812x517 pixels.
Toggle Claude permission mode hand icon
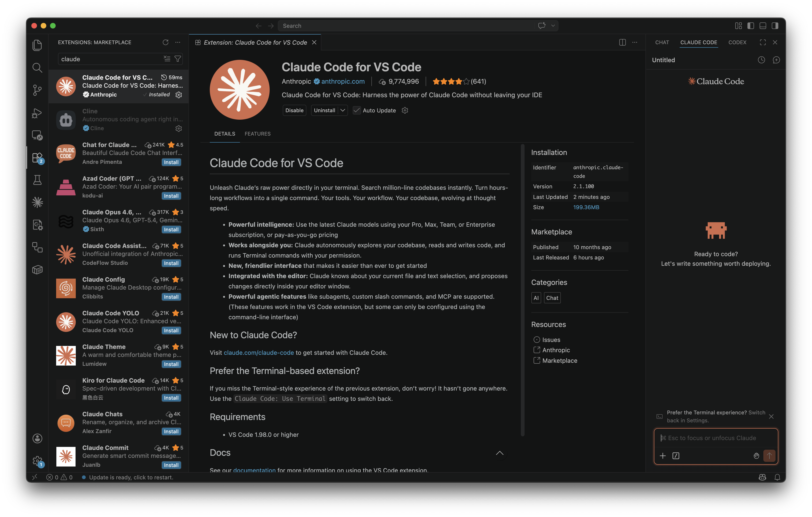(x=756, y=456)
